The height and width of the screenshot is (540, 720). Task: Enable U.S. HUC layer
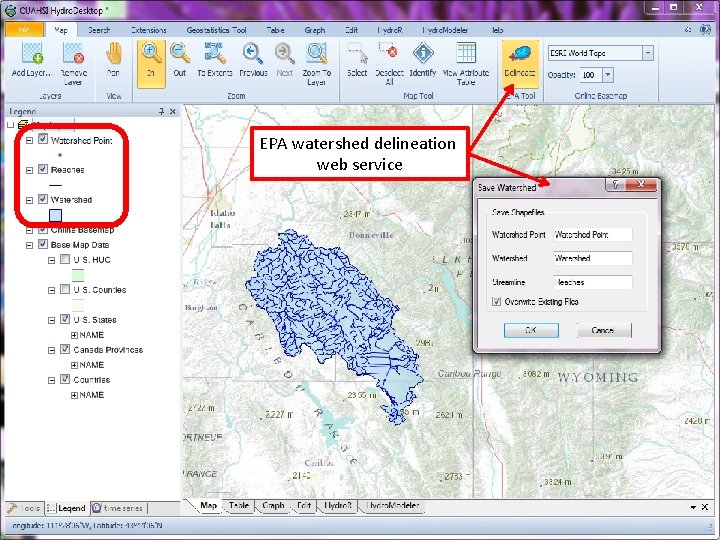65,259
